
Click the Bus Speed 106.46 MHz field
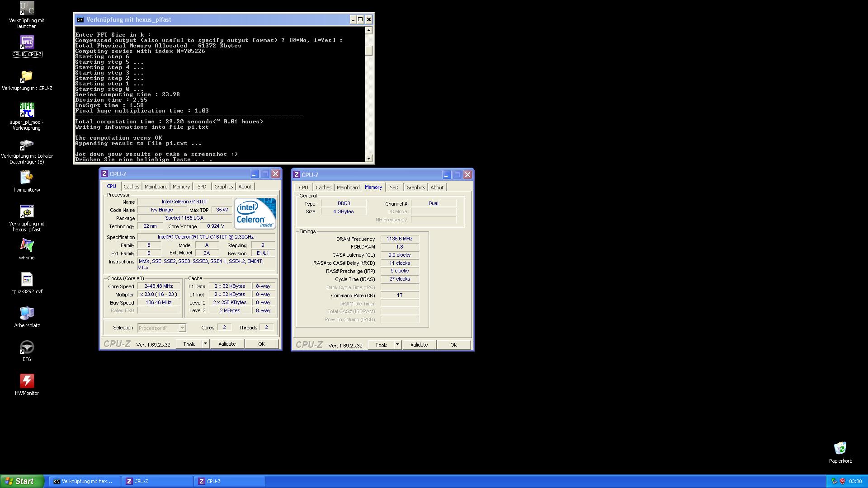tap(159, 302)
